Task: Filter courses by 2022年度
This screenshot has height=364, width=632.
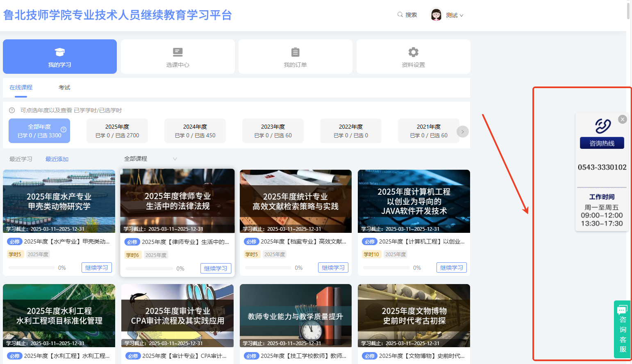Action: (351, 131)
